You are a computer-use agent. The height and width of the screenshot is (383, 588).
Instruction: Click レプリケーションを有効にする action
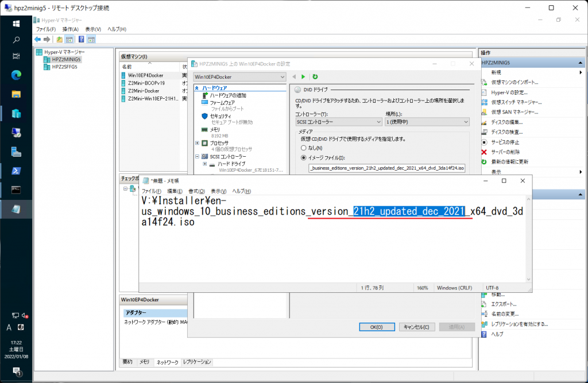(519, 324)
